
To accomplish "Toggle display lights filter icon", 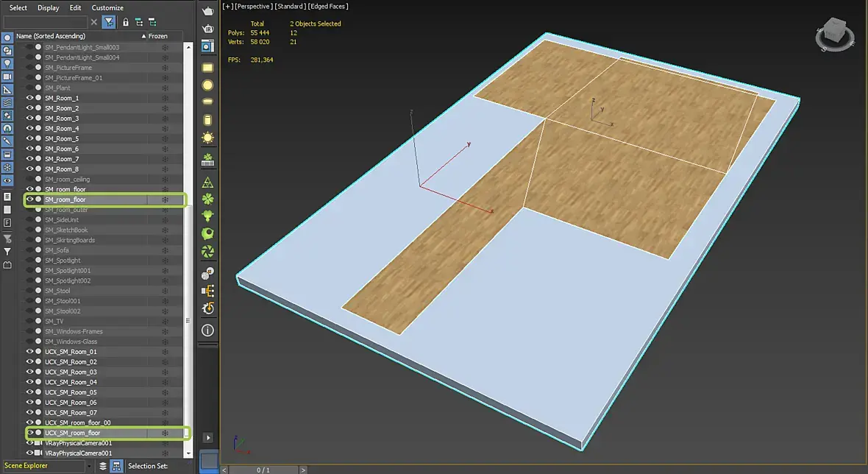I will [x=7, y=63].
